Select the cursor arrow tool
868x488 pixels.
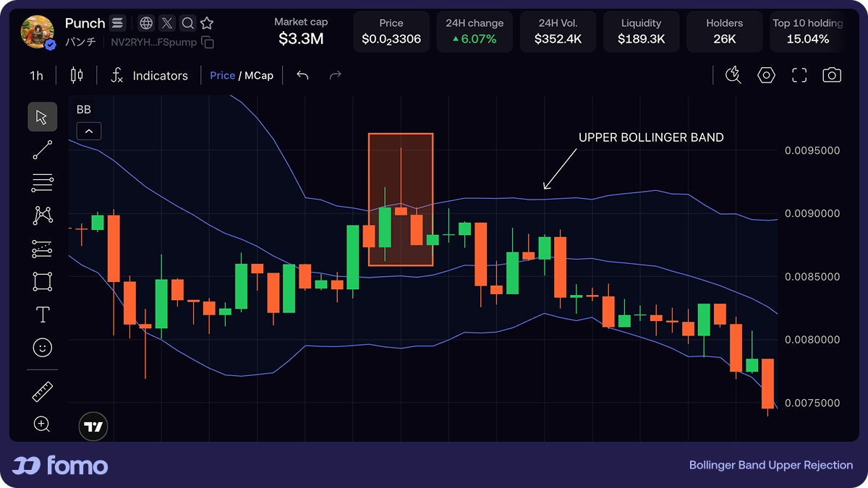(x=42, y=117)
